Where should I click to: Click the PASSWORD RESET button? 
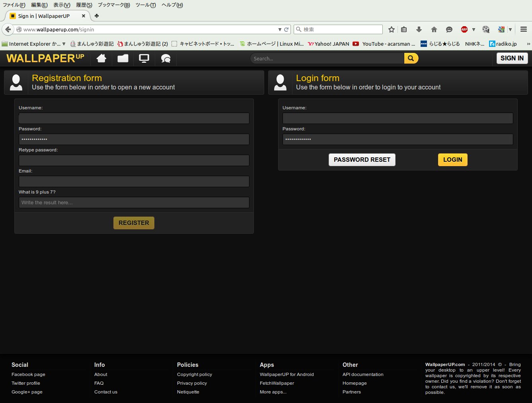(x=362, y=160)
